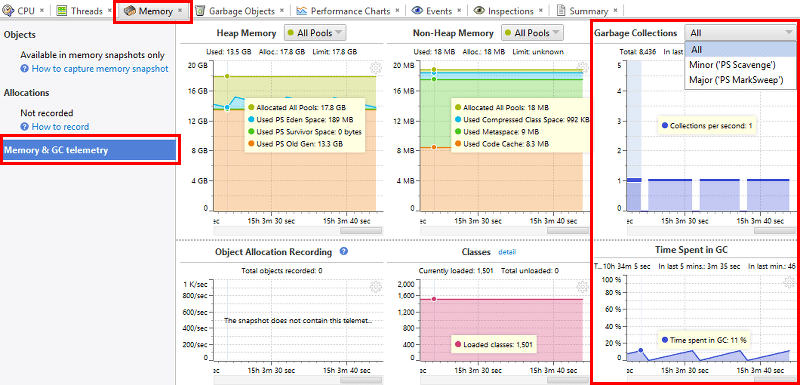Click the Performance Charts graph icon
The height and width of the screenshot is (385, 800).
(302, 10)
